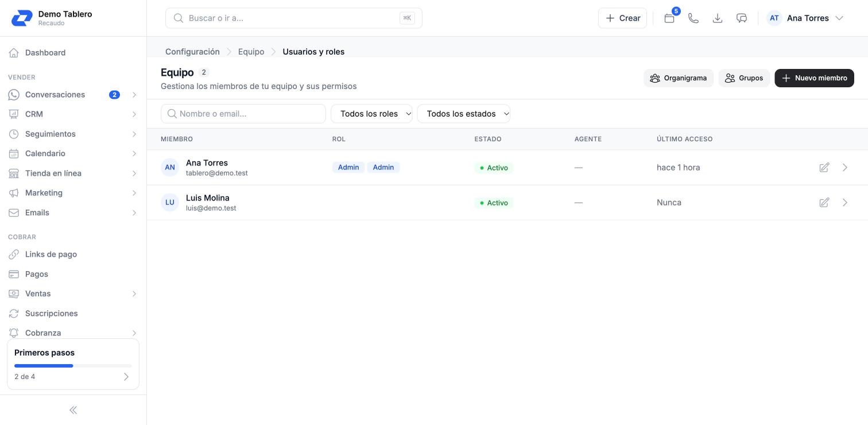This screenshot has width=868, height=425.
Task: Edit Ana Torres member row pencil icon
Action: pos(824,168)
